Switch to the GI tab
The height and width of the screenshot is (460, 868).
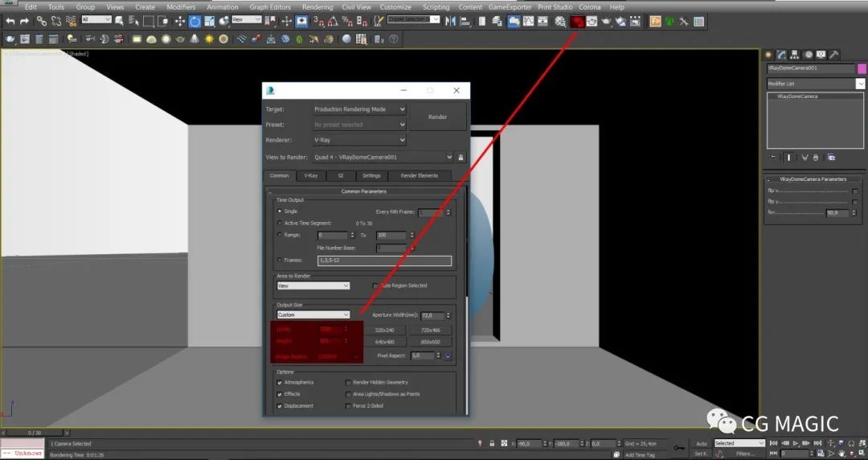click(x=341, y=175)
